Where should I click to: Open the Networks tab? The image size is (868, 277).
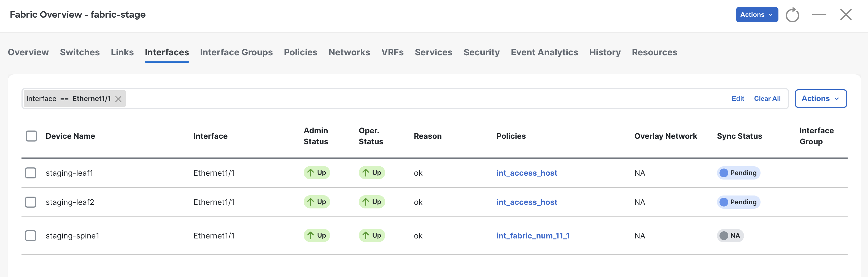349,52
